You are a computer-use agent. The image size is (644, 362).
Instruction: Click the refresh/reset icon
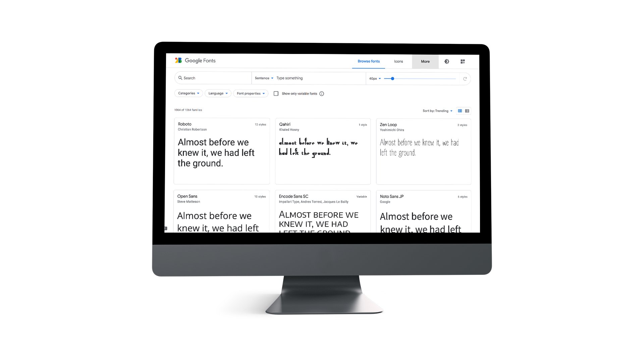[x=465, y=79]
